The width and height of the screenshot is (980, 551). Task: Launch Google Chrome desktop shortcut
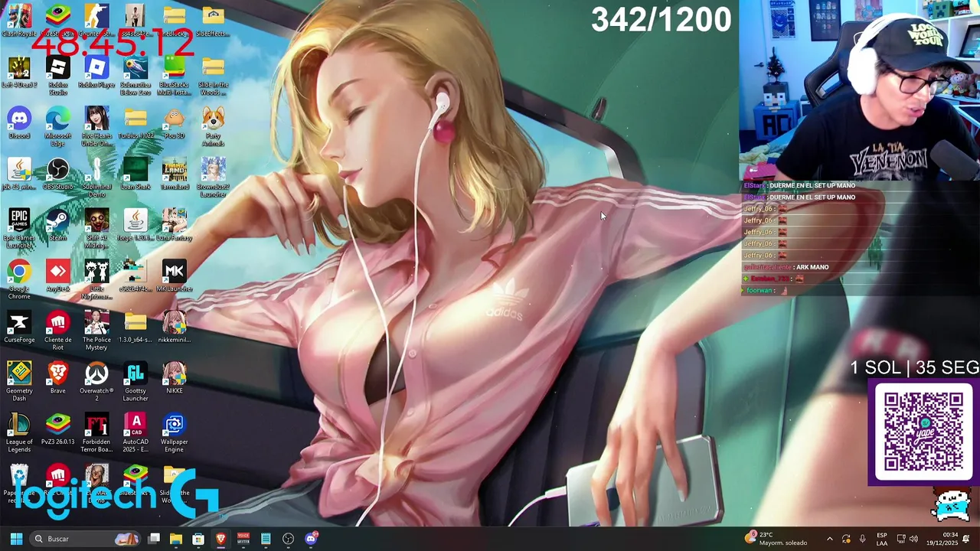[x=19, y=279]
